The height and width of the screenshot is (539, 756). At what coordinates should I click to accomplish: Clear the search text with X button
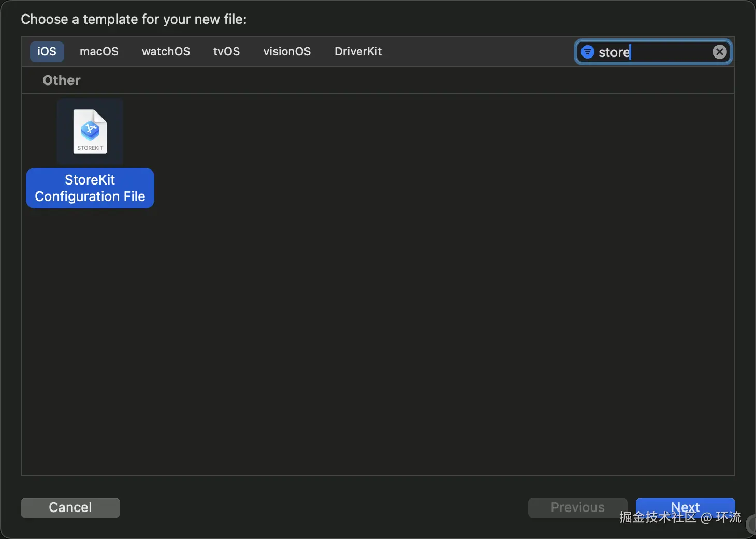tap(719, 52)
